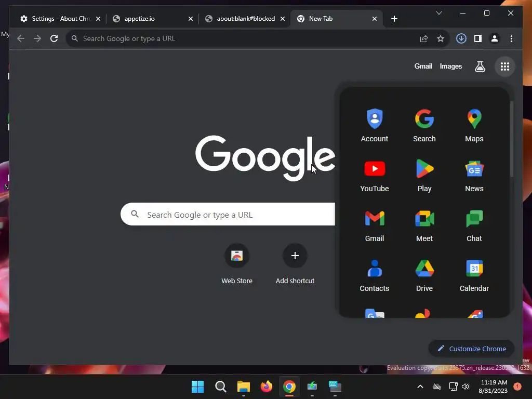Toggle the Chrome side panel
The image size is (532, 399).
click(x=478, y=38)
